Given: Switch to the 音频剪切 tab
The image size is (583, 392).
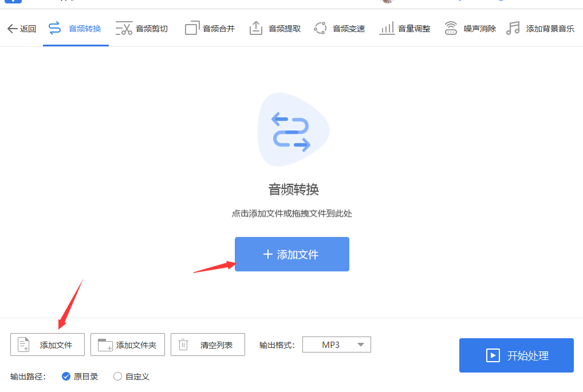Looking at the screenshot, I should click(141, 29).
